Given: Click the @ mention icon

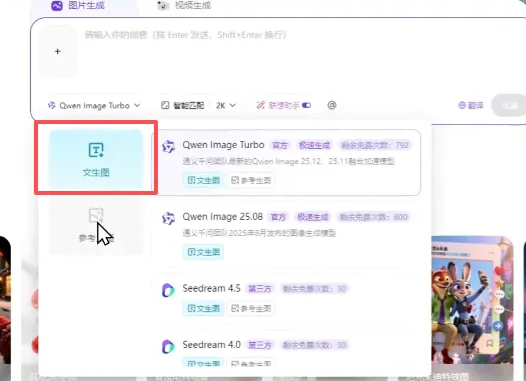Looking at the screenshot, I should pos(332,105).
